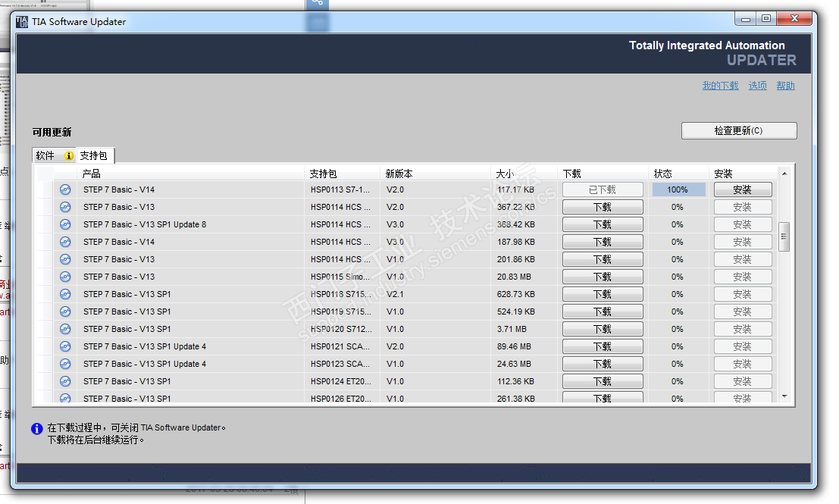Click the disc icon beside HSP0121 SCA row

point(65,346)
